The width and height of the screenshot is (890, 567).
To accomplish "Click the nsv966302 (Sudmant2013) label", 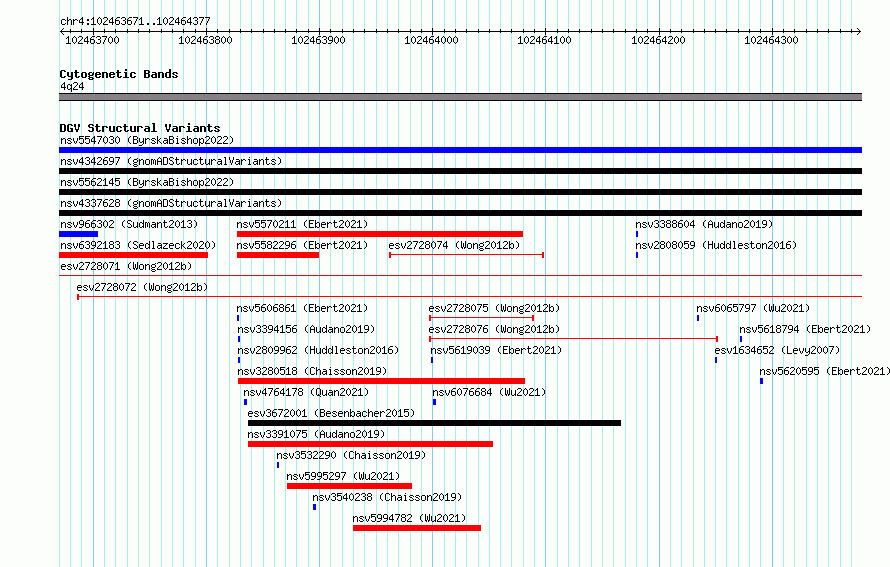I will coord(129,224).
